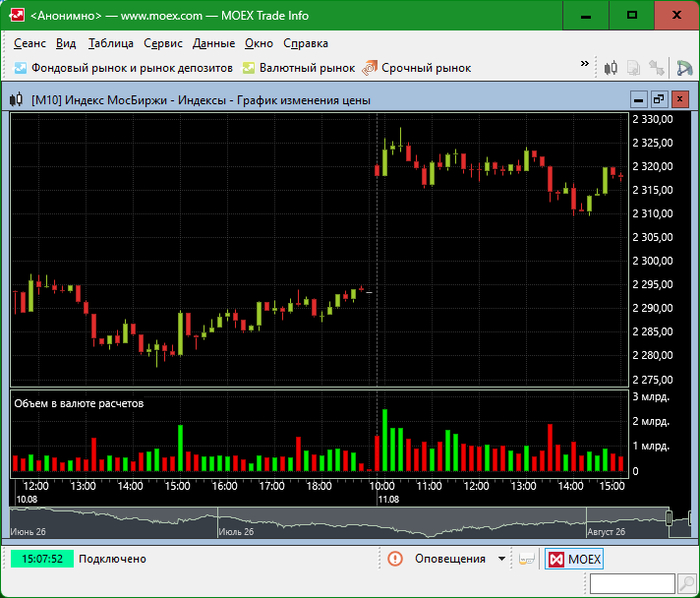
Task: Click the Июль 26 label on overview timeline
Action: (236, 532)
